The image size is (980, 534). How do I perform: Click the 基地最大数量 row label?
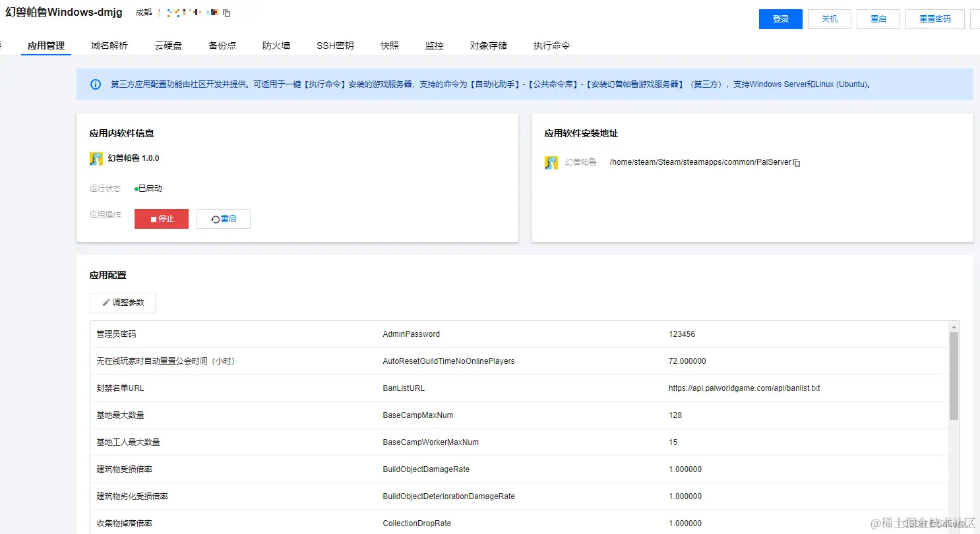[120, 415]
